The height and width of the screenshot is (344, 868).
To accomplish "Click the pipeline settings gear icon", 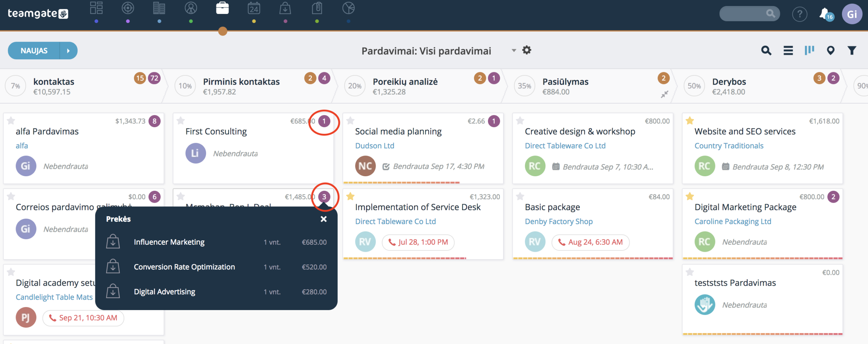I will coord(527,50).
